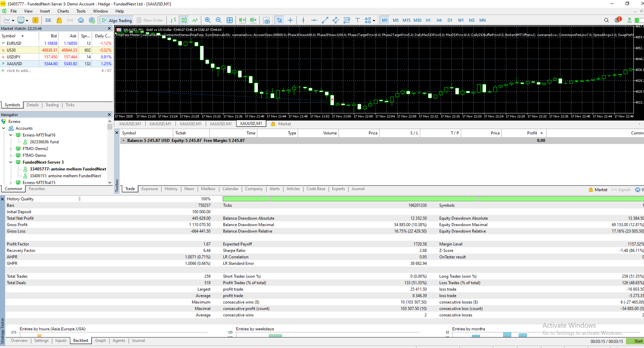Expand the FTMO-Demo2 account node
644x348 pixels.
(x=11, y=149)
